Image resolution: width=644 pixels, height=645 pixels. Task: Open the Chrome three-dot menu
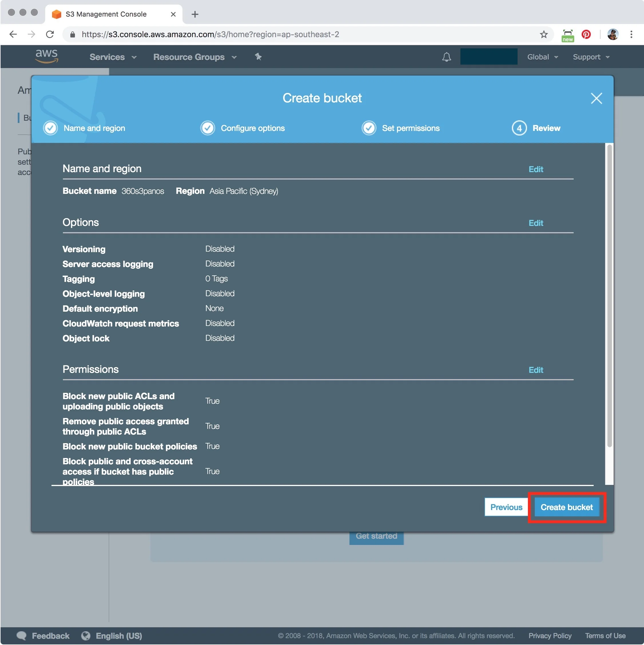pyautogui.click(x=631, y=34)
